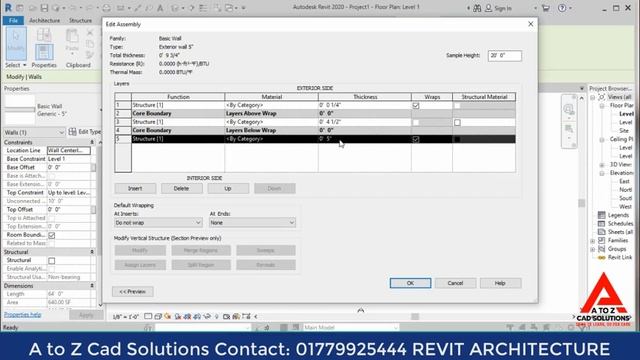Click the Insert layer button

135,189
